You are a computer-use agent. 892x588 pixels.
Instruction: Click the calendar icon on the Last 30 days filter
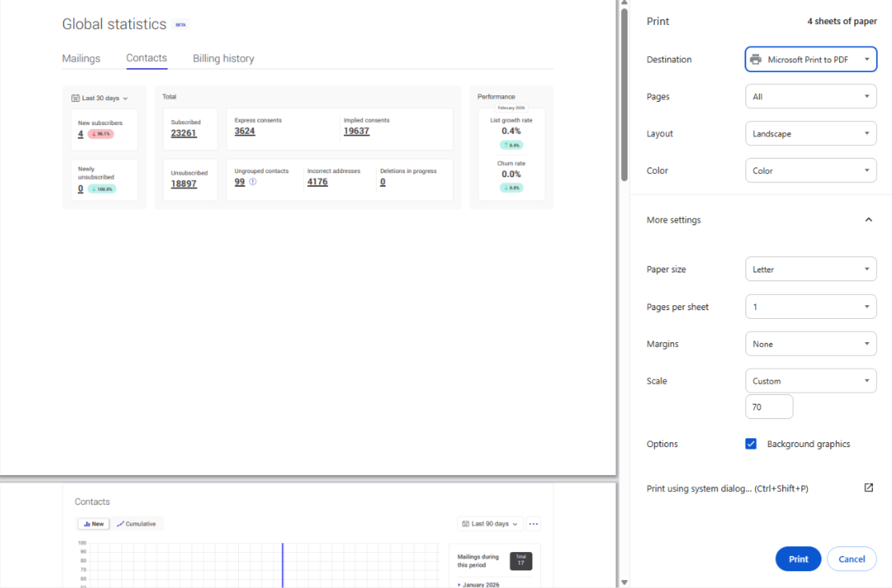click(x=76, y=98)
